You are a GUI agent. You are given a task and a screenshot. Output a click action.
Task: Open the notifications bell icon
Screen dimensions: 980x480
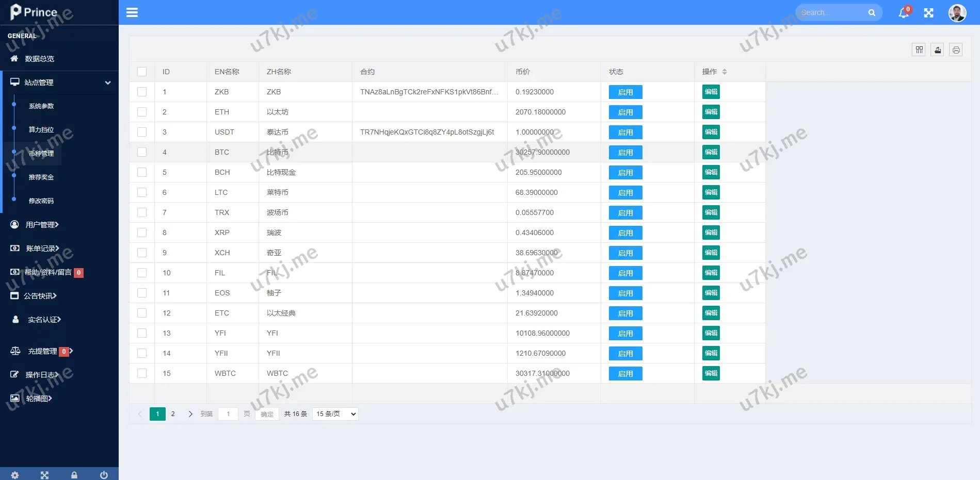tap(903, 13)
